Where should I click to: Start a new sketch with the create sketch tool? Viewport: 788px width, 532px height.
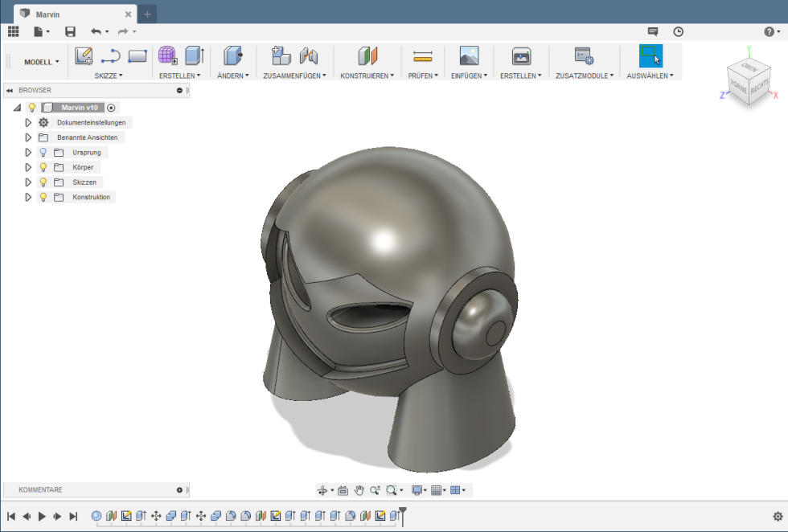pyautogui.click(x=84, y=55)
